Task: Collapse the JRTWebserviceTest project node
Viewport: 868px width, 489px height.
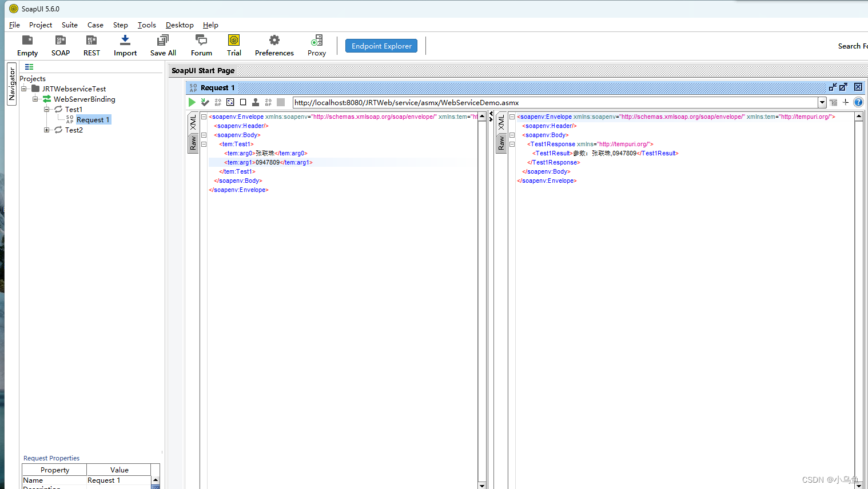Action: coord(24,89)
